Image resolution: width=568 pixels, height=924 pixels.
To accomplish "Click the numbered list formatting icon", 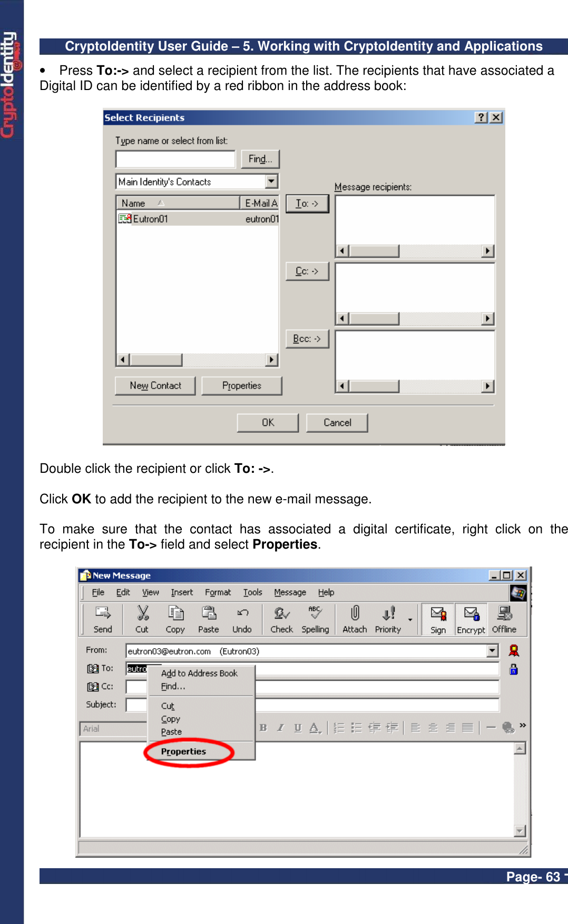I will click(339, 728).
